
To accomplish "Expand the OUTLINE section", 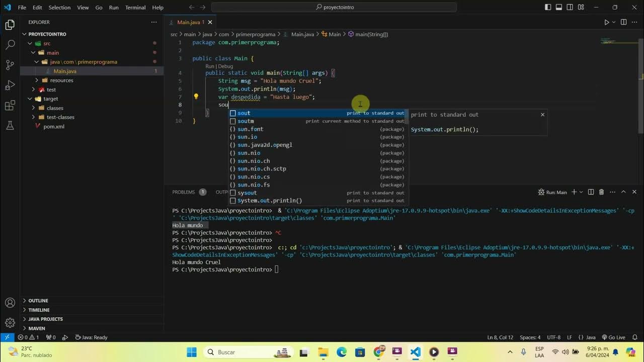I will 92,301.
